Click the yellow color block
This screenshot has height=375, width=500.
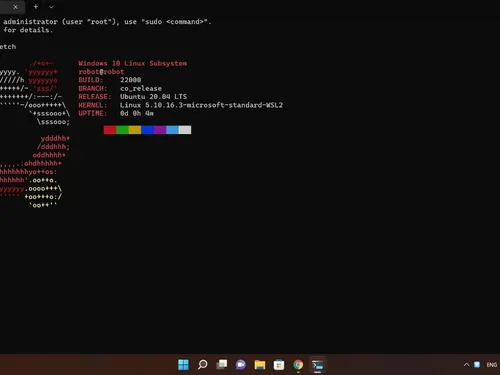tap(135, 130)
